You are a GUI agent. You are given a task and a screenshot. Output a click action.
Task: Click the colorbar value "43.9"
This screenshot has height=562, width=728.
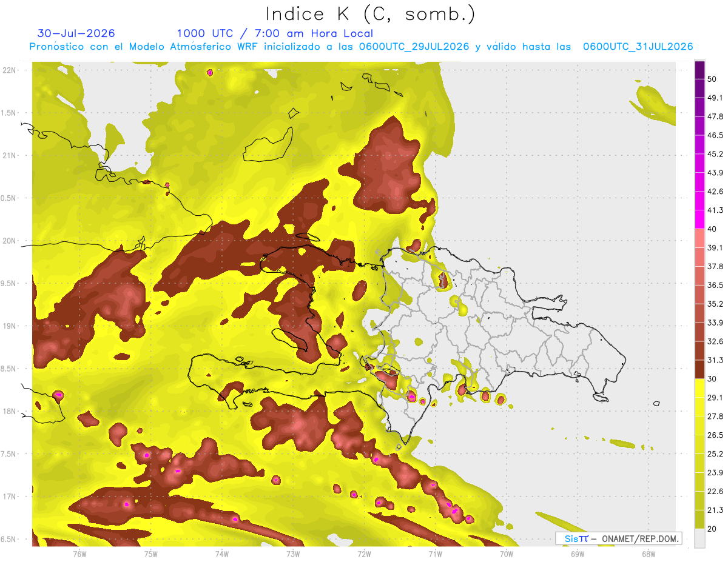tap(715, 173)
